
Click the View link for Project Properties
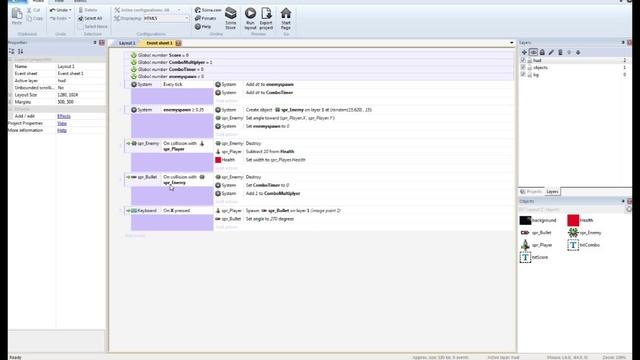62,123
